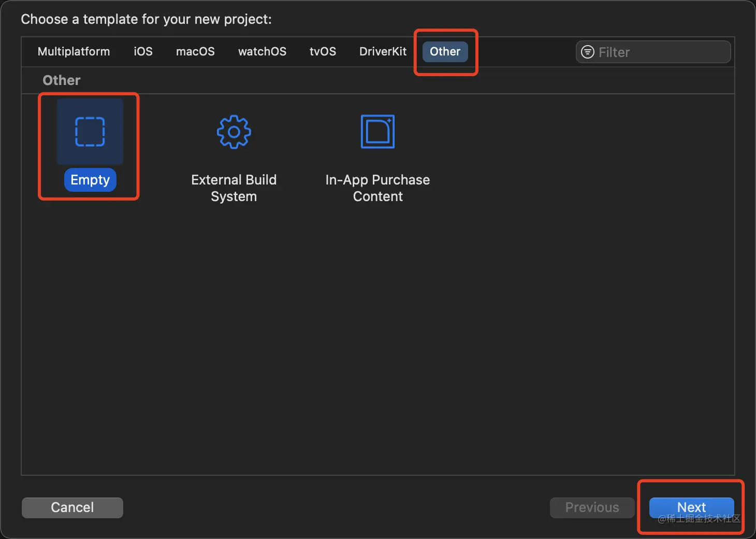This screenshot has width=756, height=539.
Task: Click the Next button
Action: [691, 507]
